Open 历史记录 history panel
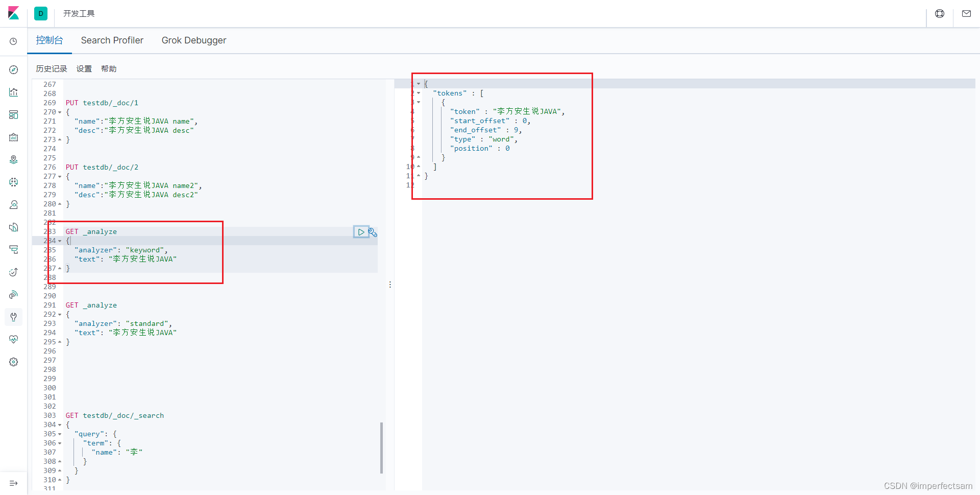Viewport: 980px width, 495px height. coord(52,69)
